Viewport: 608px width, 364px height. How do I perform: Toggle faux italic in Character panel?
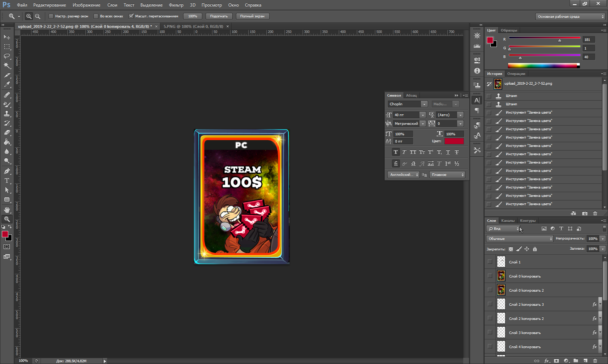pyautogui.click(x=404, y=152)
